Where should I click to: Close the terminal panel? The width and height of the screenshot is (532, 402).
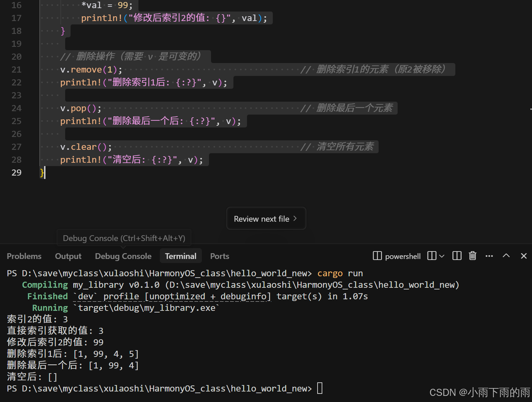(524, 256)
